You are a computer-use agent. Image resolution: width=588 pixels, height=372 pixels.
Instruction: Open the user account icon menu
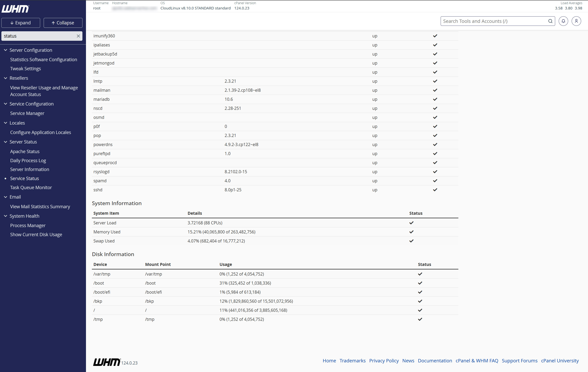click(576, 21)
